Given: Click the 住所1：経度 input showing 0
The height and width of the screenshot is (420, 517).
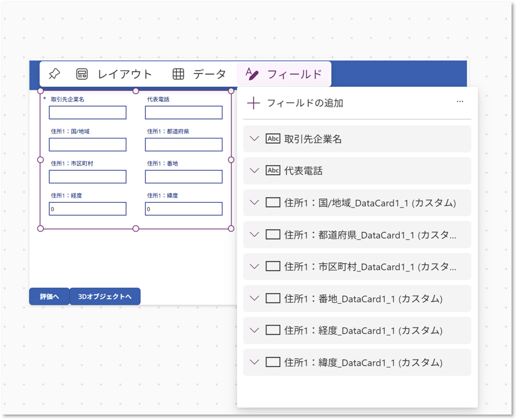Looking at the screenshot, I should coord(87,209).
